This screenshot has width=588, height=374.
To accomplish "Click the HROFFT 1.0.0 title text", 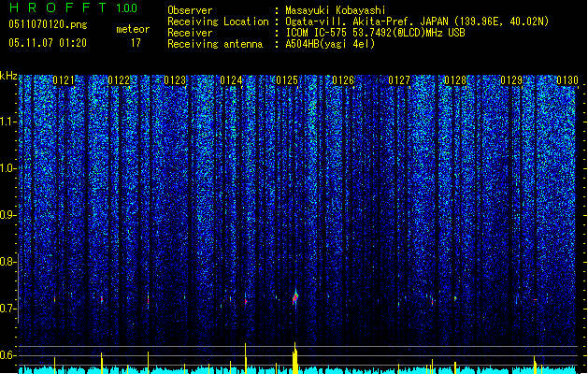I will (x=73, y=7).
